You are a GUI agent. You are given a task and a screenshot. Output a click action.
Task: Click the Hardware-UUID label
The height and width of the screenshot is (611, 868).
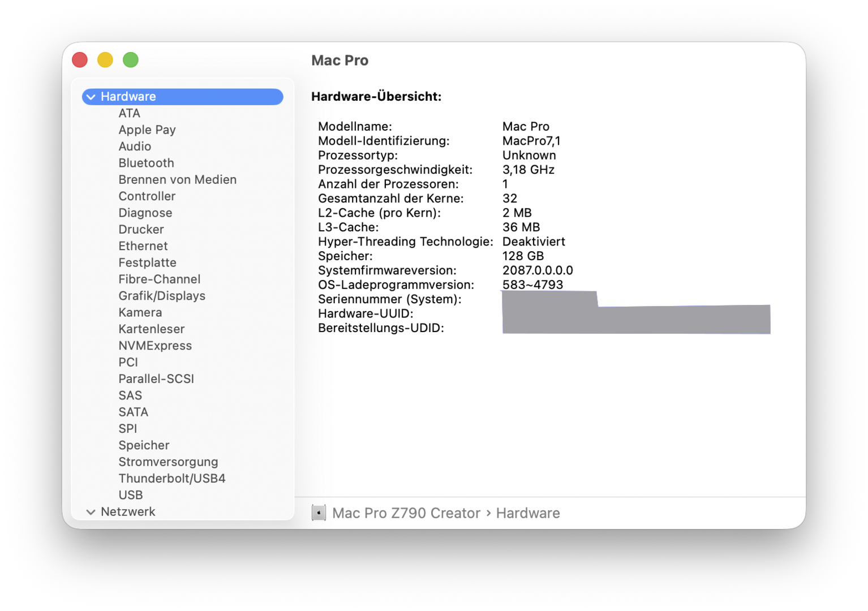pyautogui.click(x=366, y=314)
